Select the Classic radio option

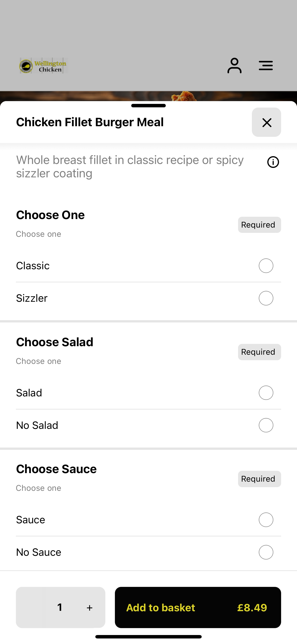click(x=266, y=266)
